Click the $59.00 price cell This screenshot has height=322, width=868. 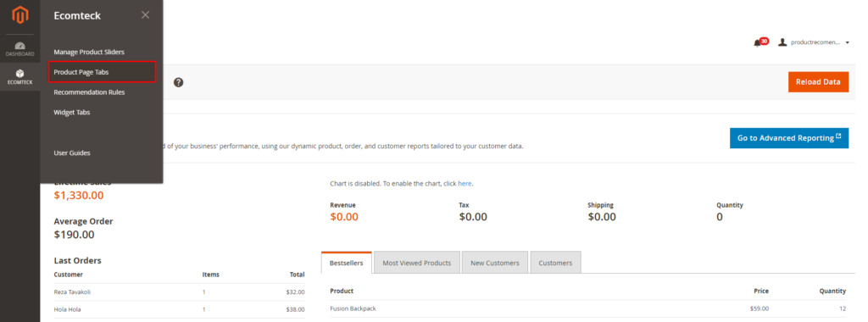[x=759, y=308]
